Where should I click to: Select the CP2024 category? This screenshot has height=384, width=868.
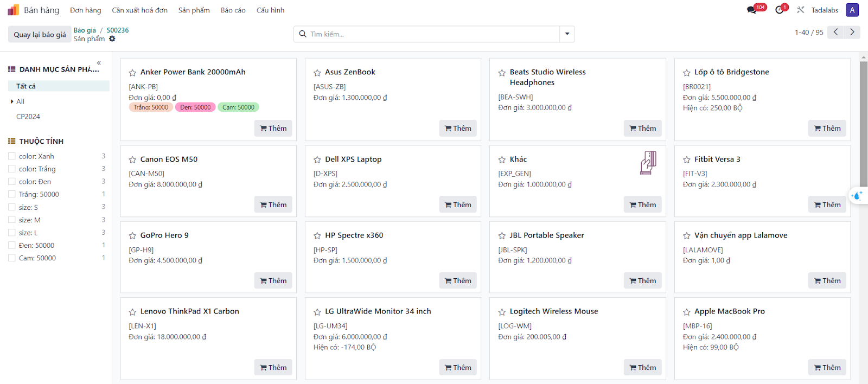[28, 117]
